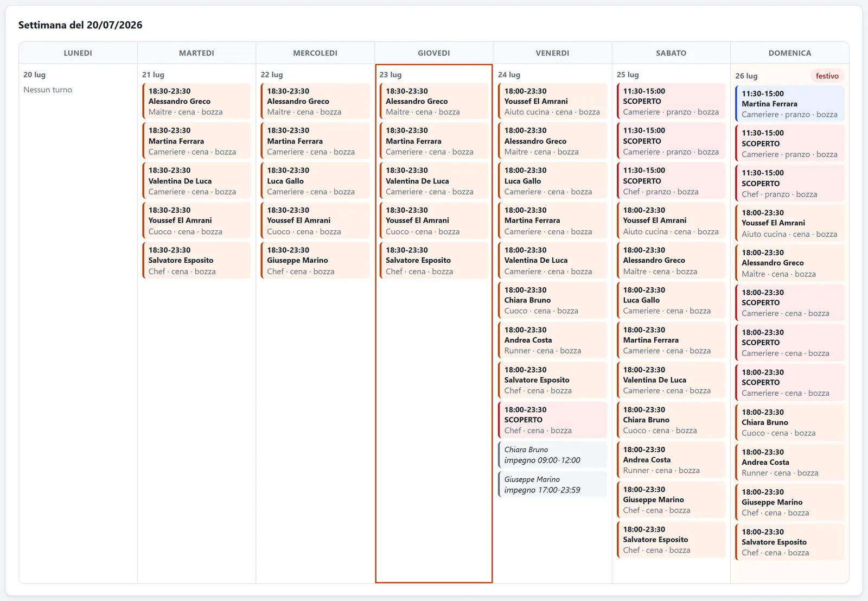This screenshot has width=868, height=601.
Task: Open Sunday's Andrea Costa Runner shift
Action: click(790, 463)
